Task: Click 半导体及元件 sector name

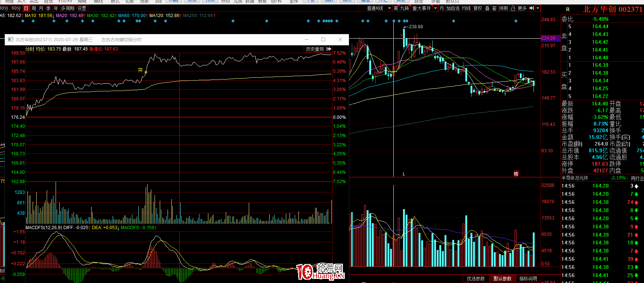Action: click(x=575, y=178)
